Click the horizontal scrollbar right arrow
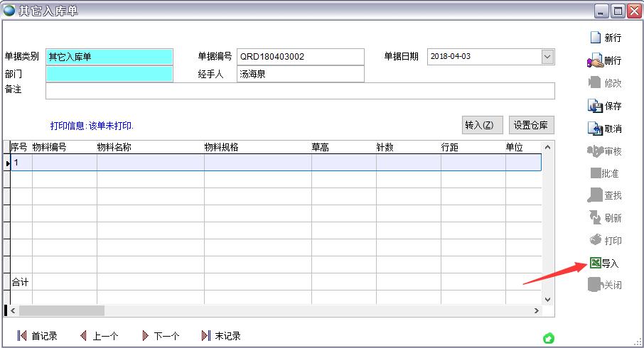The height and width of the screenshot is (348, 644). [x=537, y=310]
